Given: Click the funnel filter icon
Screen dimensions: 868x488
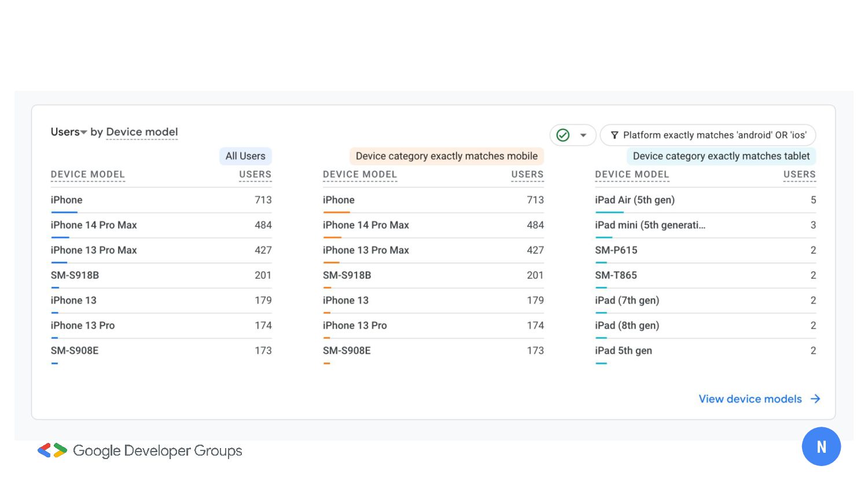Looking at the screenshot, I should click(x=615, y=135).
